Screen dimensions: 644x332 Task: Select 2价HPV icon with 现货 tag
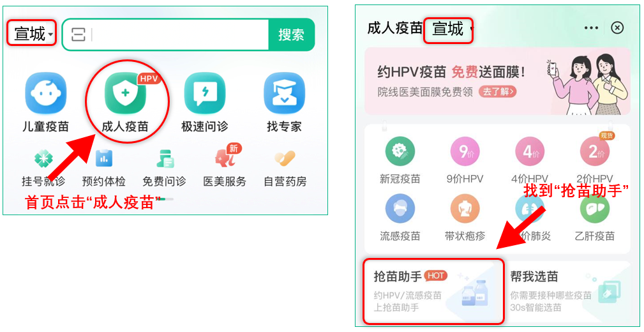point(595,151)
